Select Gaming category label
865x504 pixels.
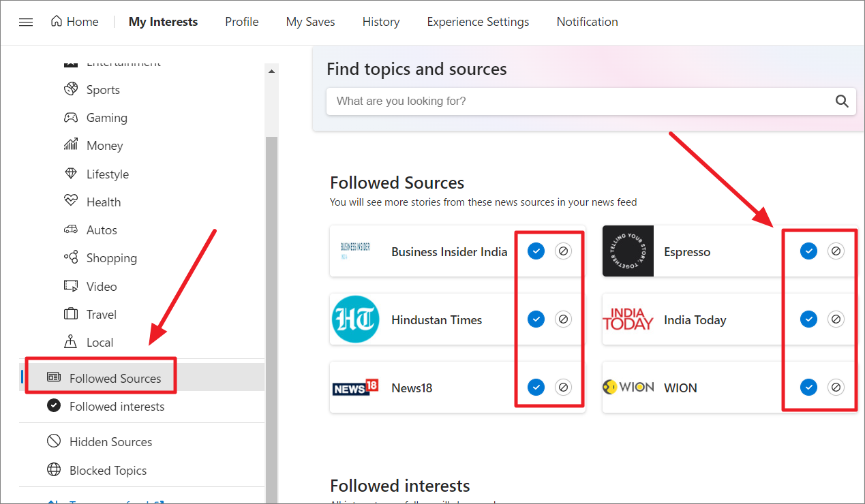pos(107,118)
